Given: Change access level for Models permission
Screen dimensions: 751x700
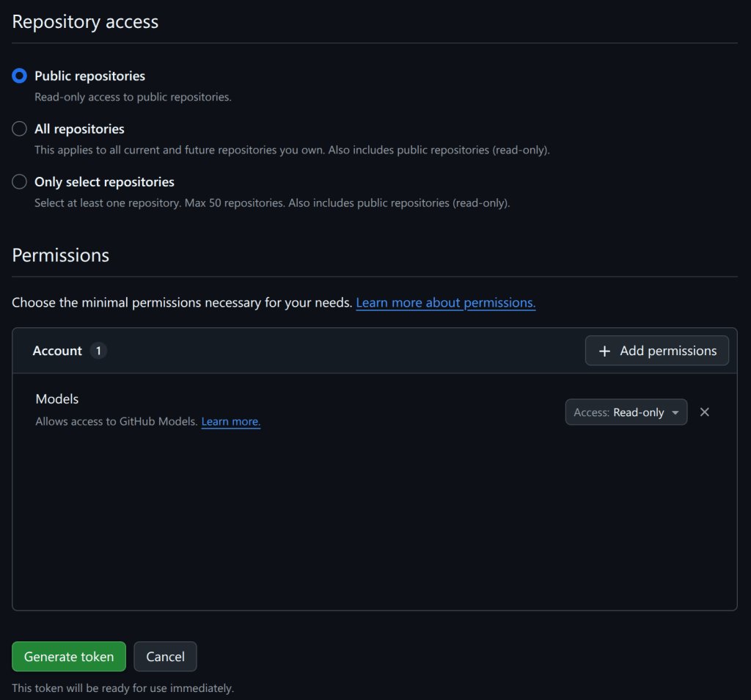Looking at the screenshot, I should 626,412.
